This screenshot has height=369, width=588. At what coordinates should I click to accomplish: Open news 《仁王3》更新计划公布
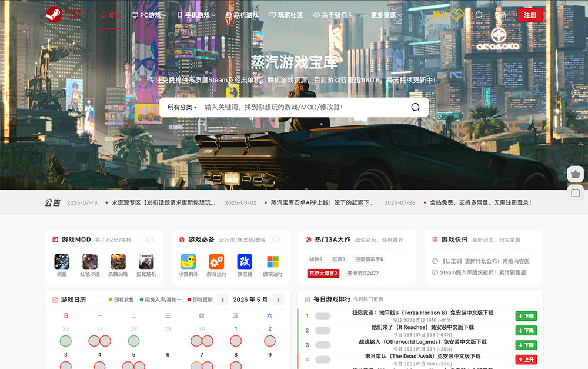(485, 261)
